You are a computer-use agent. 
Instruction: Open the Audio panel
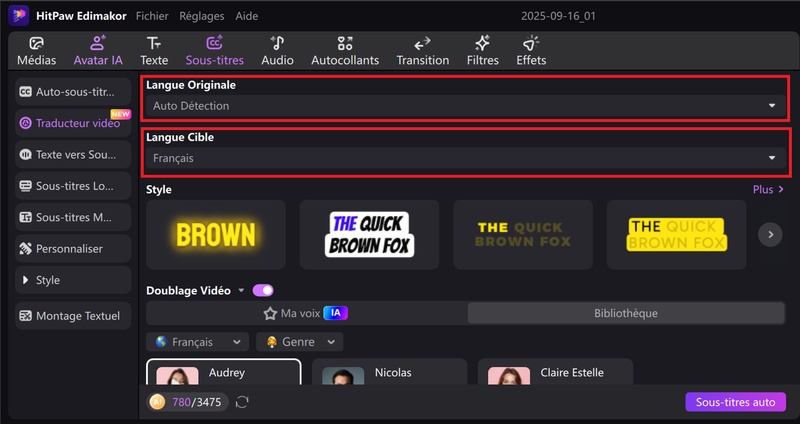tap(277, 51)
